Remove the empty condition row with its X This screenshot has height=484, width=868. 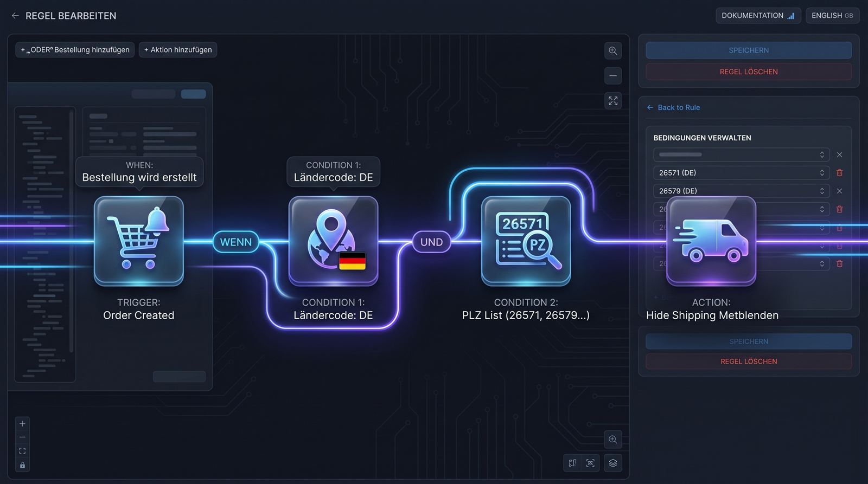click(x=839, y=154)
